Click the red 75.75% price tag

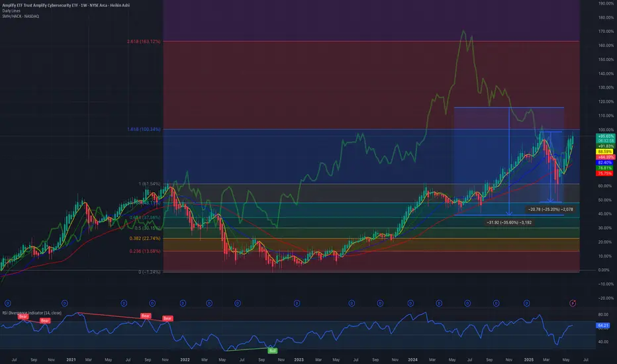click(x=605, y=173)
